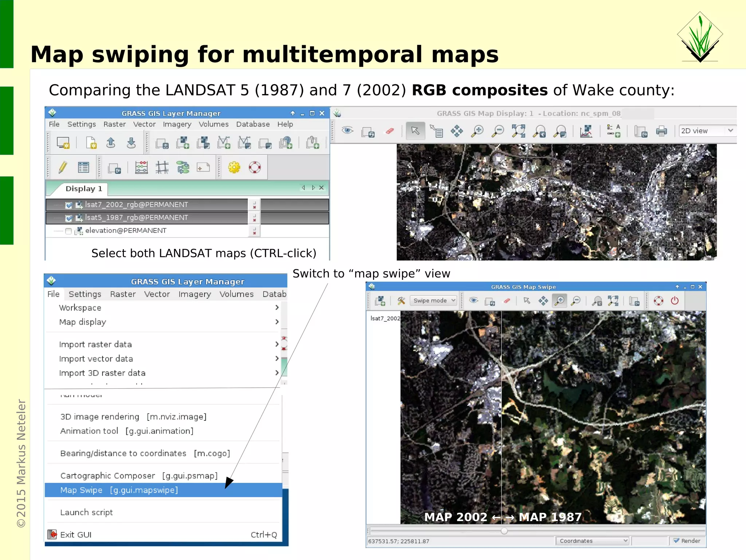
Task: Toggle lsat7_2002_rgb layer checkbox
Action: pos(68,205)
